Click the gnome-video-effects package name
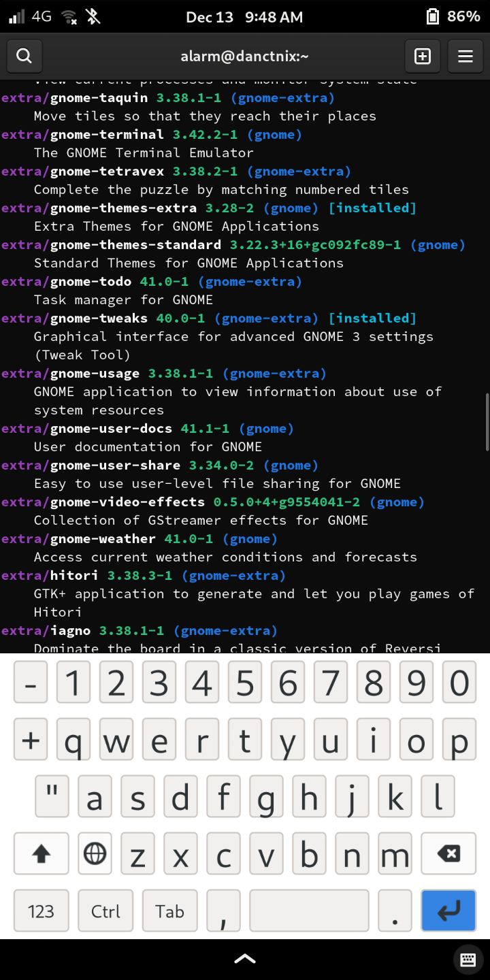The width and height of the screenshot is (490, 980). pos(128,502)
